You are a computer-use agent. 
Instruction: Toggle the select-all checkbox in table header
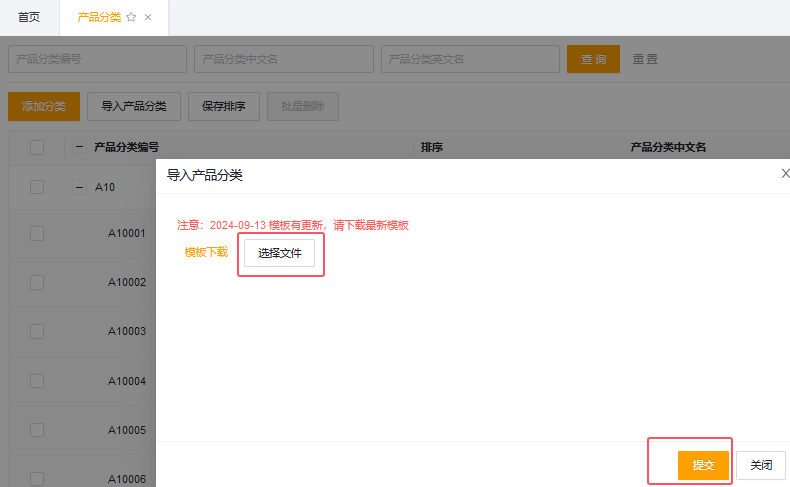click(37, 147)
